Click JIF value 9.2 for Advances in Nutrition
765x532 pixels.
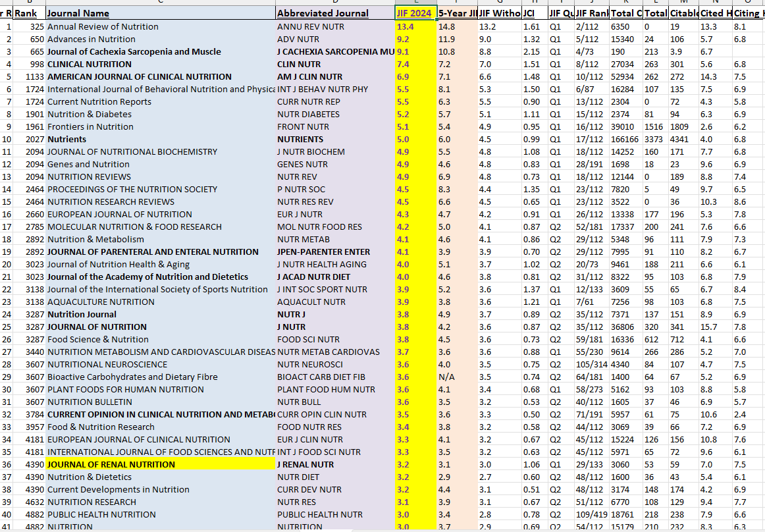pos(415,39)
